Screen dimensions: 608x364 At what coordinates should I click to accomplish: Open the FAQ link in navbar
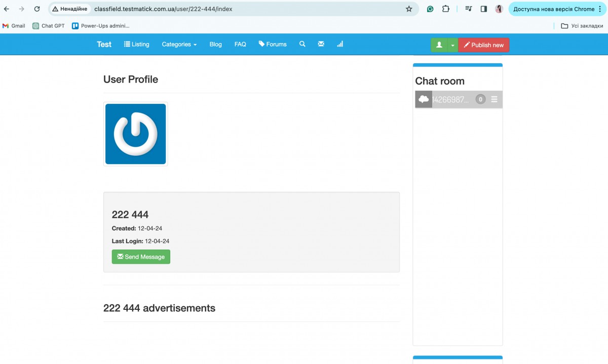(240, 45)
